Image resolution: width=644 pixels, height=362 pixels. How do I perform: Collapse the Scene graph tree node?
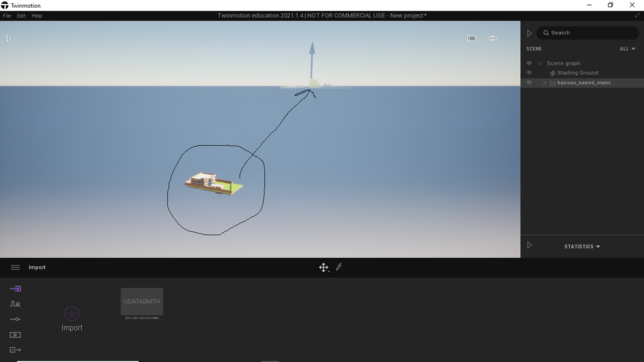tap(540, 63)
